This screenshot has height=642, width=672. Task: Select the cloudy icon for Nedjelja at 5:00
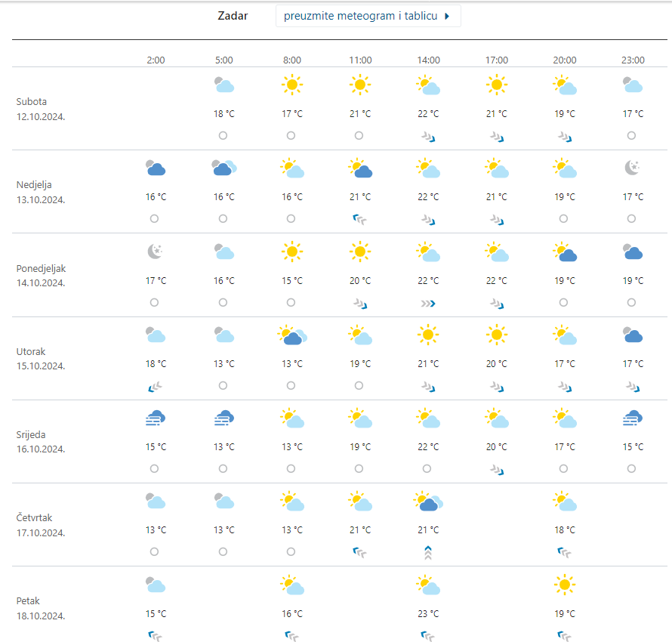223,168
